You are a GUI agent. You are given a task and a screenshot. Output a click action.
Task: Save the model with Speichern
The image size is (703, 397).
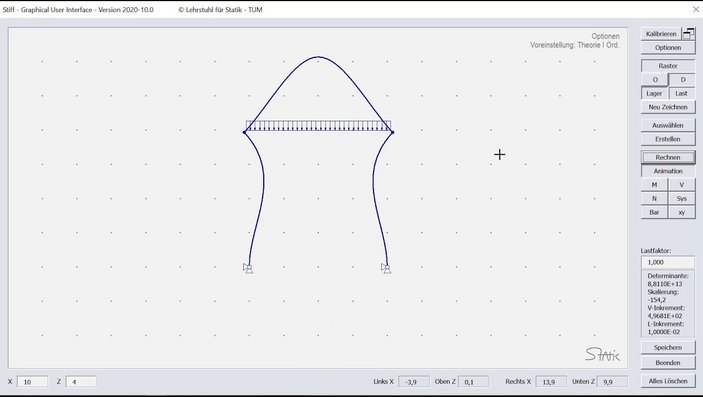coord(668,348)
